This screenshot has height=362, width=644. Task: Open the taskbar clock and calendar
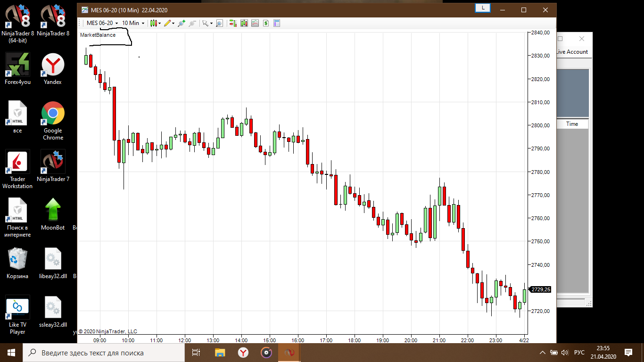click(x=604, y=353)
